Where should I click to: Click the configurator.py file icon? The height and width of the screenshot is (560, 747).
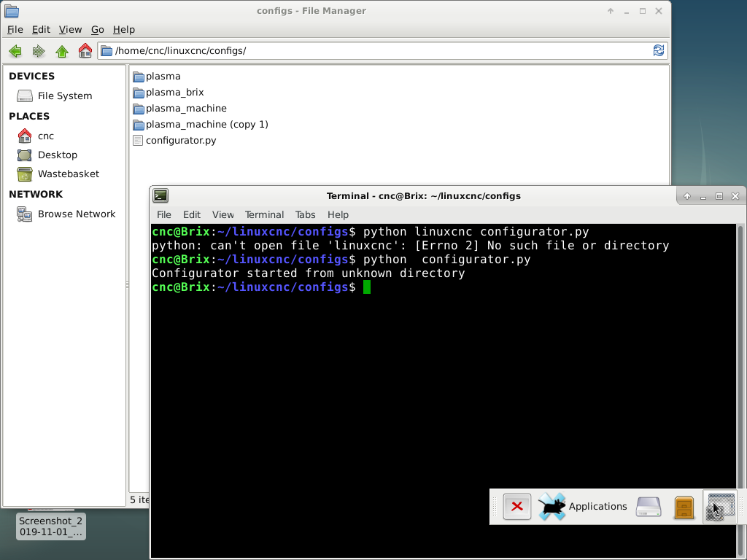[138, 141]
